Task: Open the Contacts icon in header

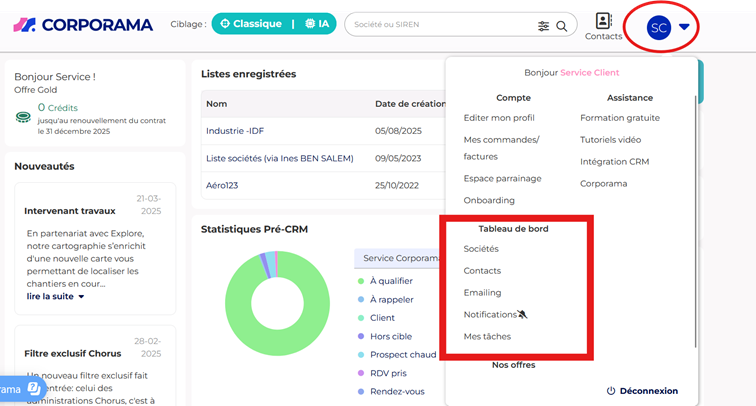Action: pos(603,22)
